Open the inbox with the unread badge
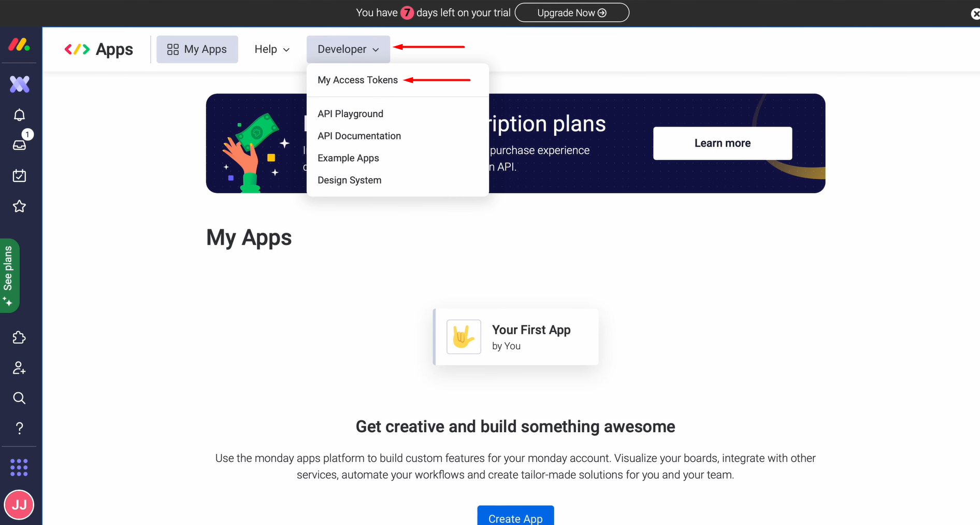 point(19,145)
